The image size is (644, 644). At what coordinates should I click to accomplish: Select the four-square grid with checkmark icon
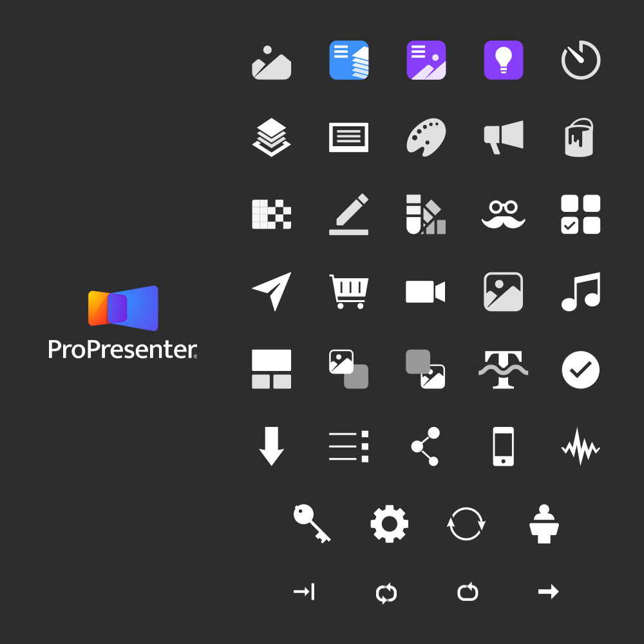coord(581,214)
